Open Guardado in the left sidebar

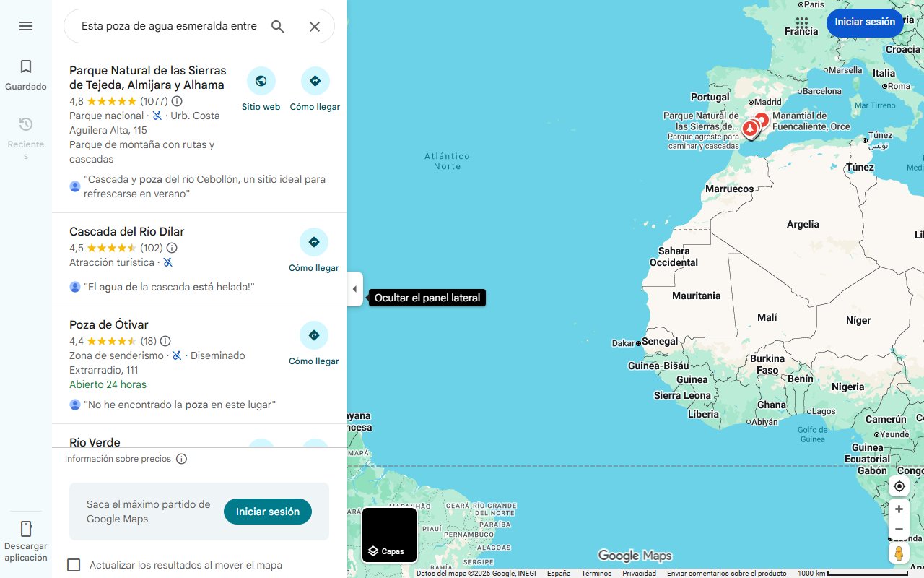pyautogui.click(x=26, y=72)
